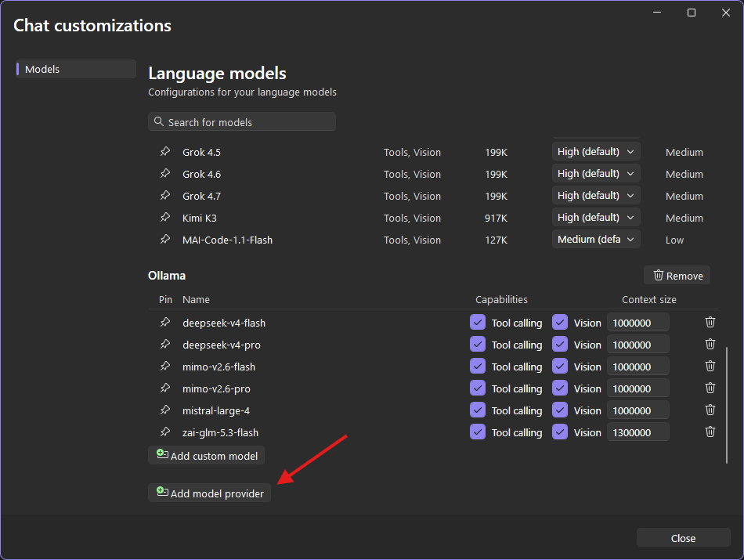
Task: Pin the deepseek-v4-pro model
Action: 165,344
